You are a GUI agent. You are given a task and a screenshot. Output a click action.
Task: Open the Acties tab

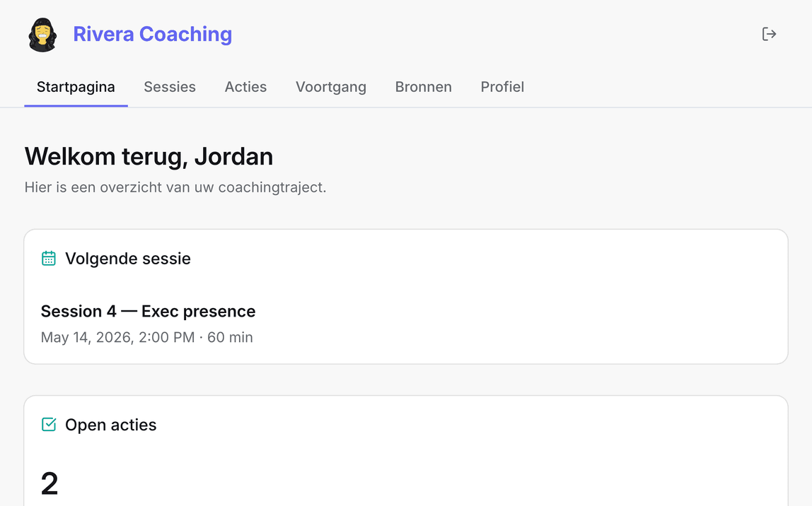[245, 87]
